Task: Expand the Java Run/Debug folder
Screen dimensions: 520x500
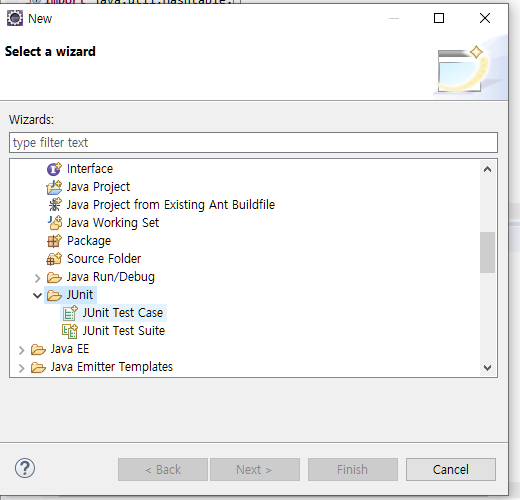Action: click(x=37, y=278)
